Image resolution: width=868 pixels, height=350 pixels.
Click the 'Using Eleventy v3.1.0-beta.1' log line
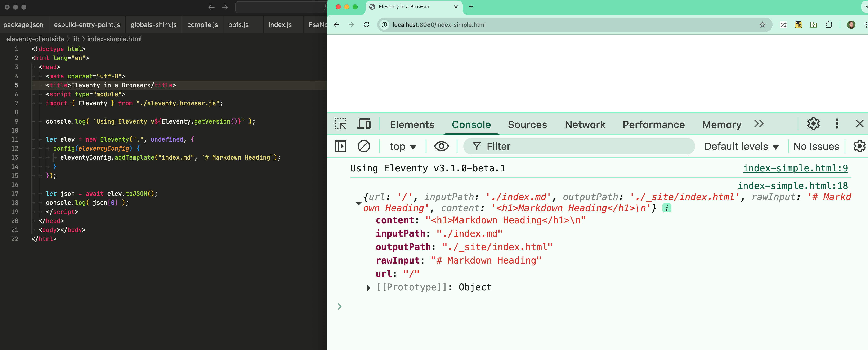tap(428, 168)
